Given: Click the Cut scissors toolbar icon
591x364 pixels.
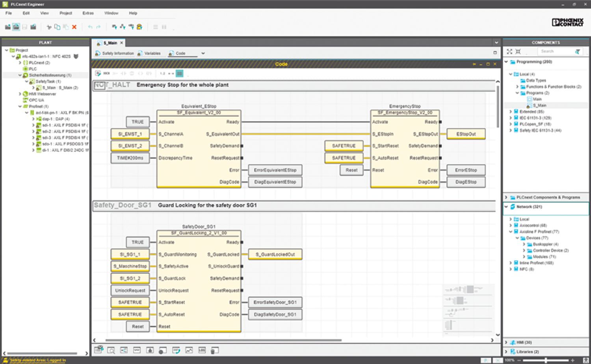Looking at the screenshot, I should pos(49,27).
